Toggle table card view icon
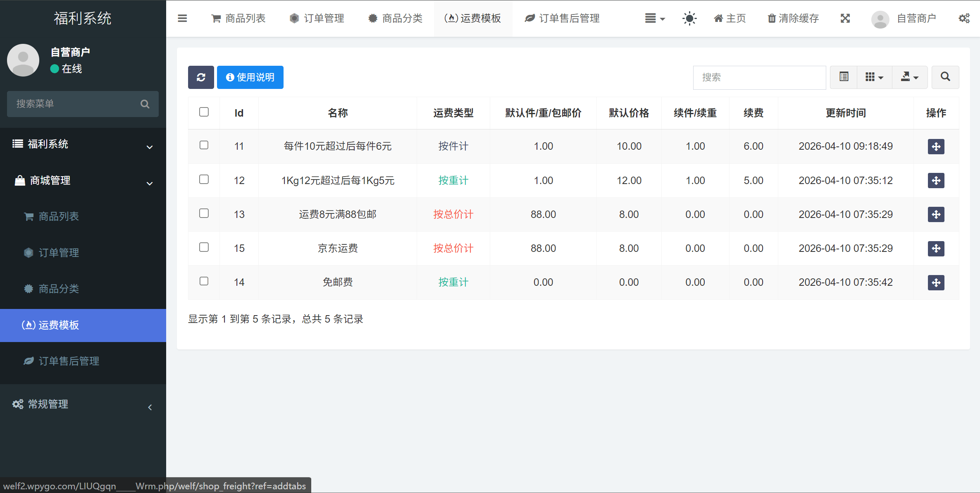Viewport: 980px width, 493px height. (x=844, y=77)
